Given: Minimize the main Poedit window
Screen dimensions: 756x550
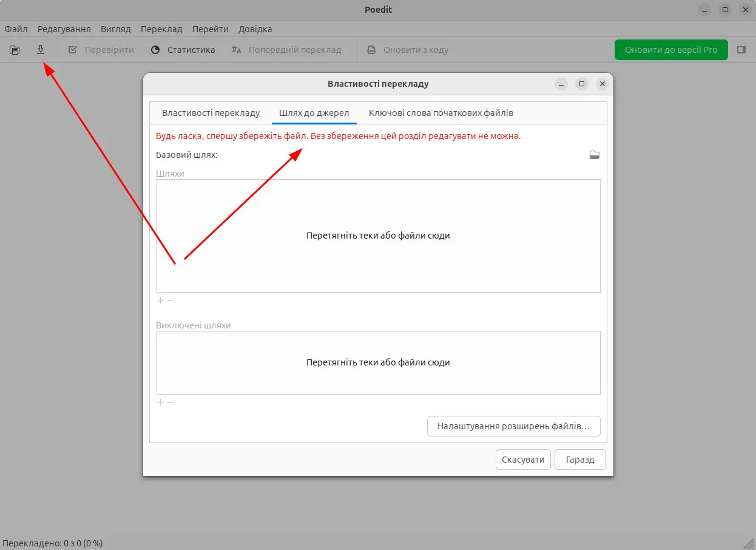Looking at the screenshot, I should (704, 10).
